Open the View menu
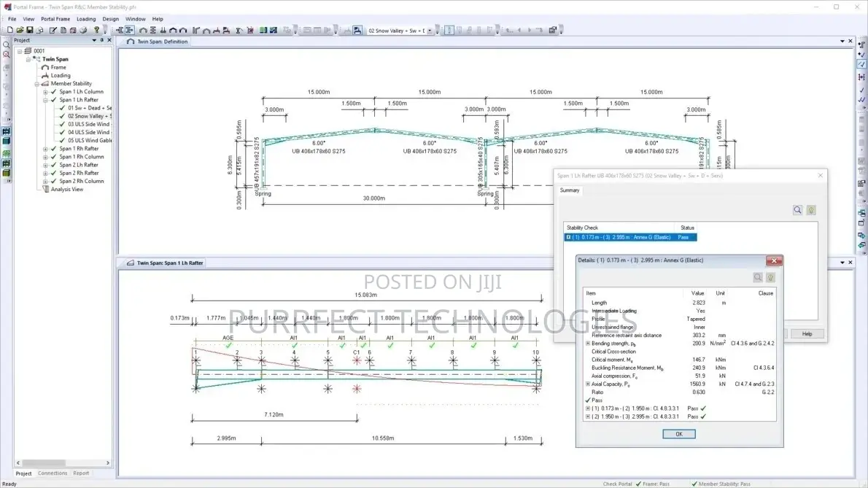The height and width of the screenshot is (488, 868). tap(28, 19)
